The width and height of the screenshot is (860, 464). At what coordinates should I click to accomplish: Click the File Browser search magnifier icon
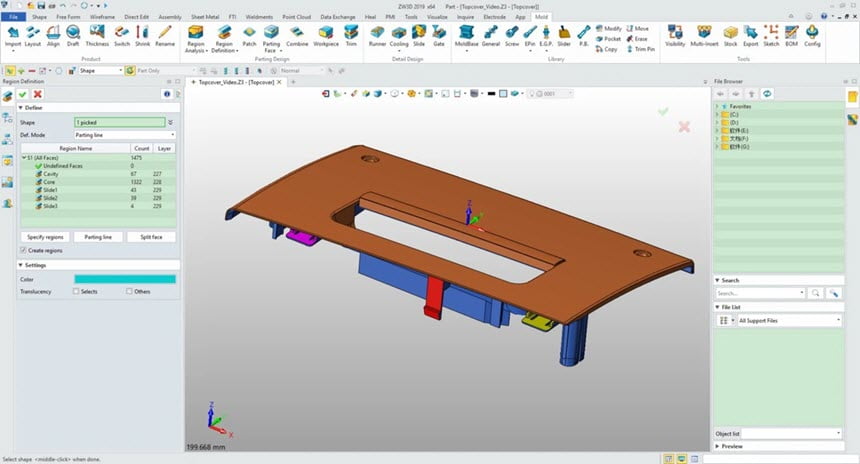[816, 293]
